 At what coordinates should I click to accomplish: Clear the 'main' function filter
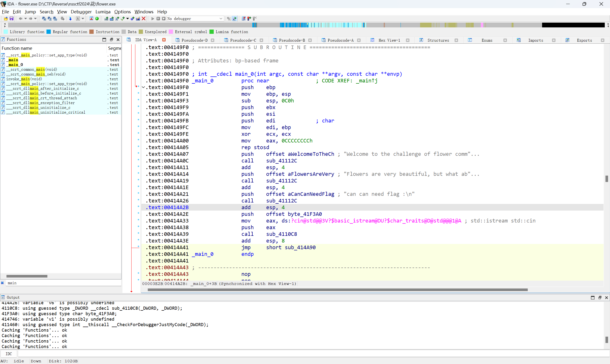click(2, 283)
